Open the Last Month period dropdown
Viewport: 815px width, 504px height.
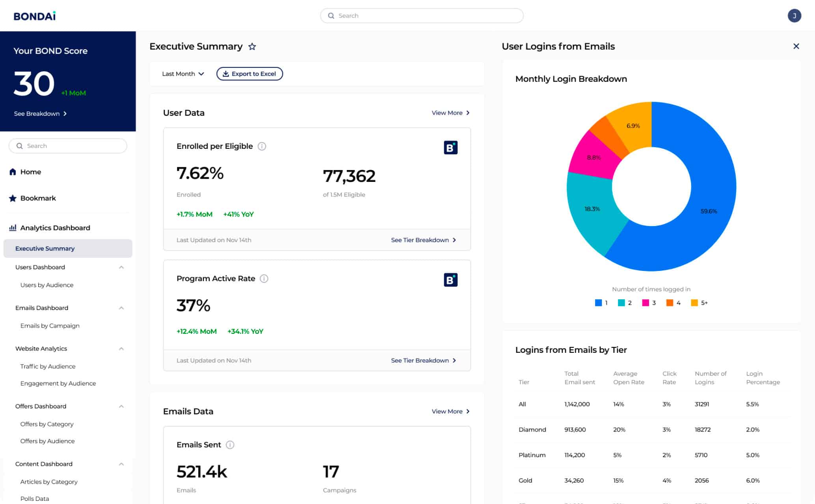click(183, 74)
